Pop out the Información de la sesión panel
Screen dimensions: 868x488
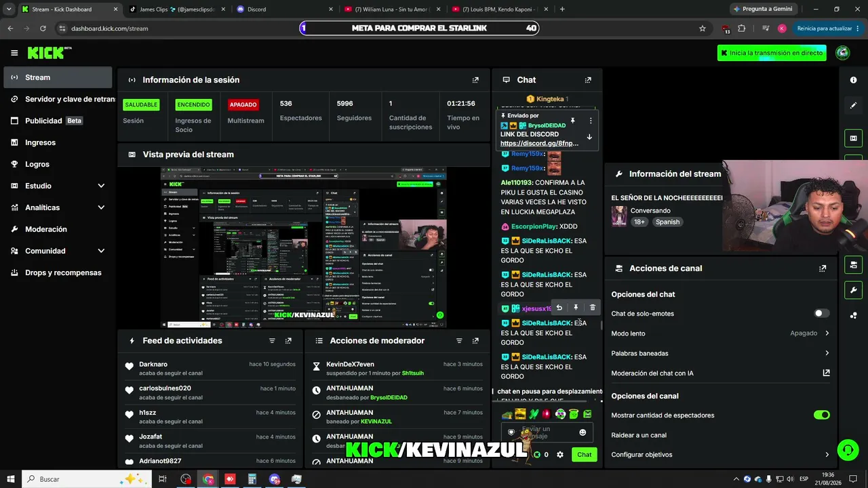tap(475, 80)
